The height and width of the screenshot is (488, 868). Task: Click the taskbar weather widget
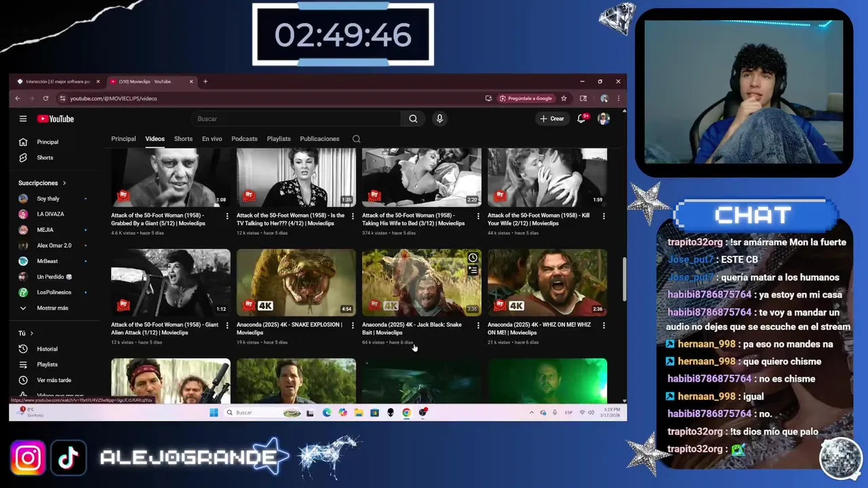(31, 412)
